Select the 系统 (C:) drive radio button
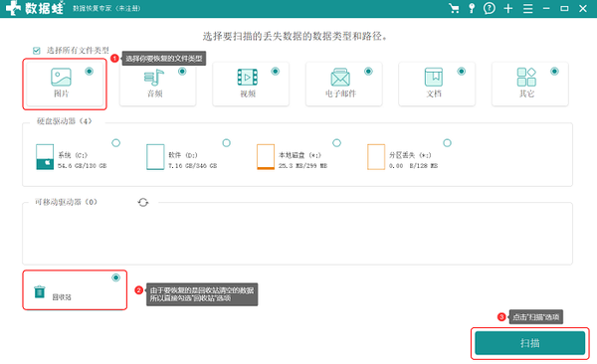Image resolution: width=597 pixels, height=364 pixels. (115, 143)
